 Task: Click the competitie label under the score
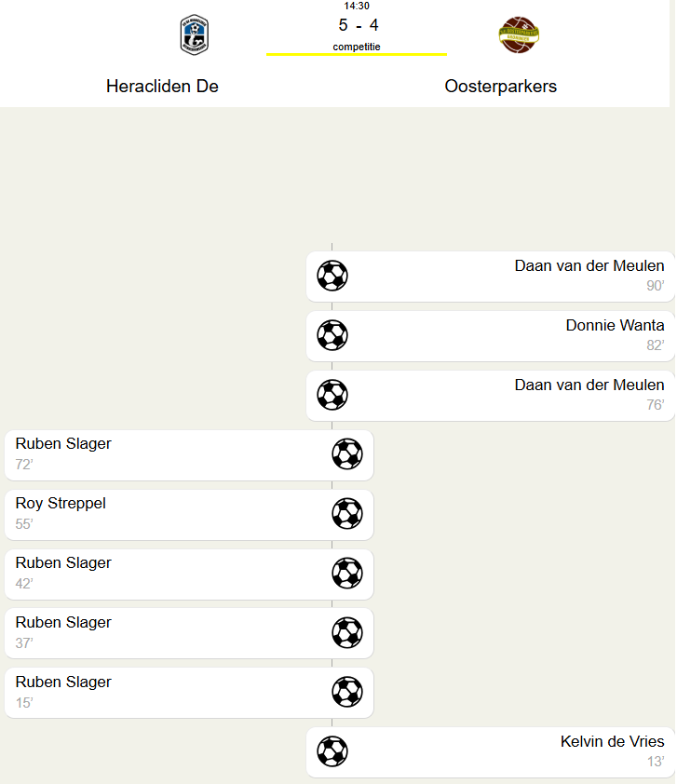tap(357, 47)
